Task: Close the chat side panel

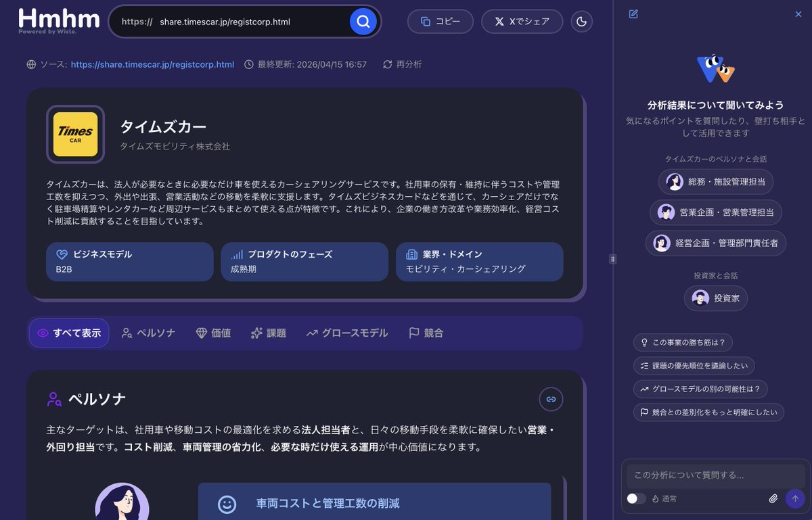Action: (x=798, y=14)
